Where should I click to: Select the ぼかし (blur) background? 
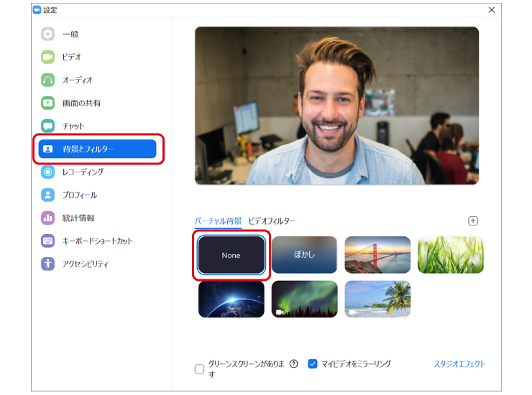(304, 255)
